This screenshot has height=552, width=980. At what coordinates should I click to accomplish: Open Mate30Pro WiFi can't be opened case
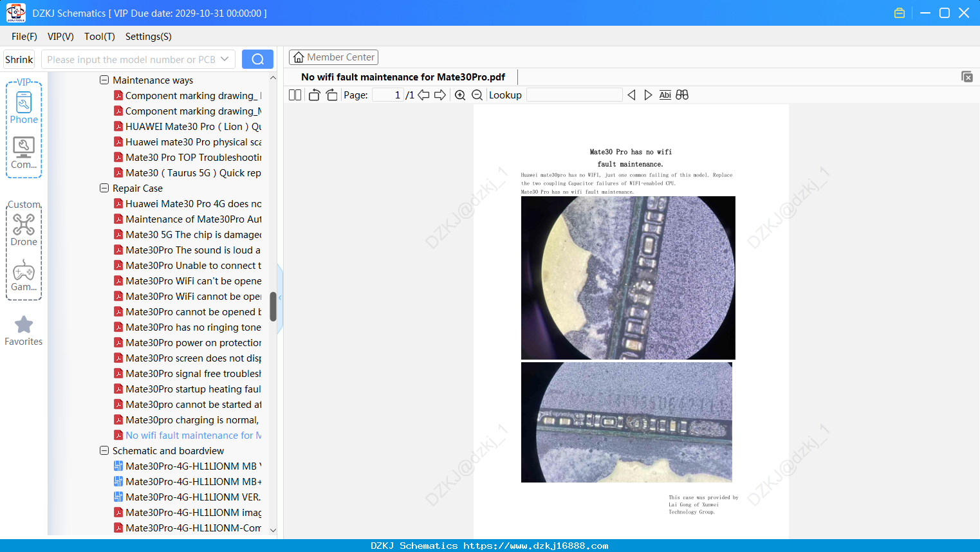pyautogui.click(x=187, y=281)
